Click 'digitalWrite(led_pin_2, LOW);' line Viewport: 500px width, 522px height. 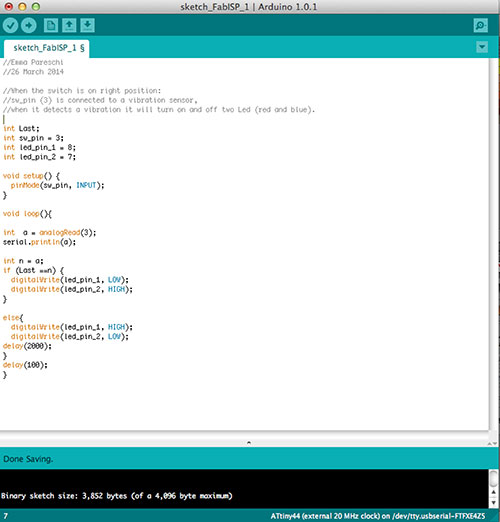point(70,336)
